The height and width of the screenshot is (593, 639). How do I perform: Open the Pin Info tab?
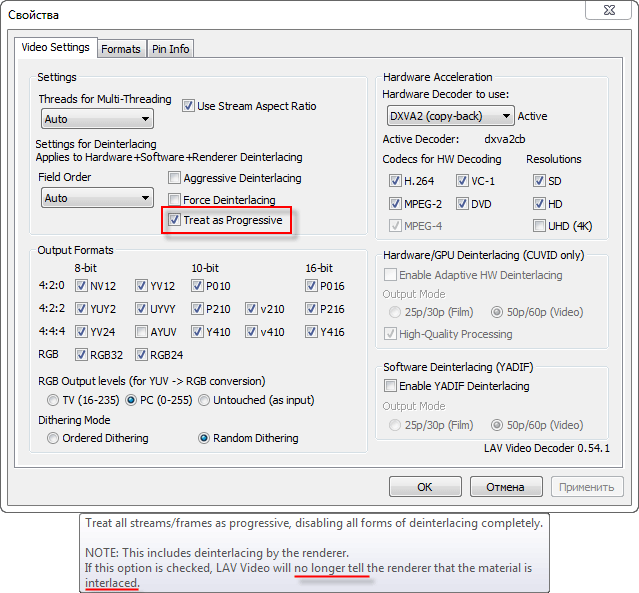(170, 49)
